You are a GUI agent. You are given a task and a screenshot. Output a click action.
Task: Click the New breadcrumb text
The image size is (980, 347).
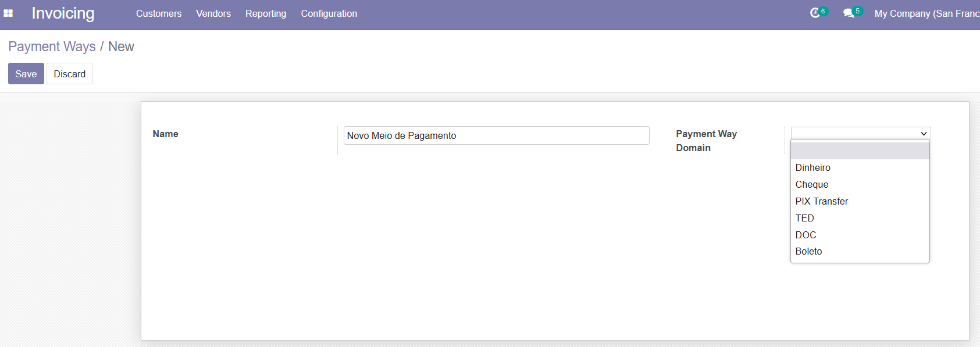click(x=121, y=46)
